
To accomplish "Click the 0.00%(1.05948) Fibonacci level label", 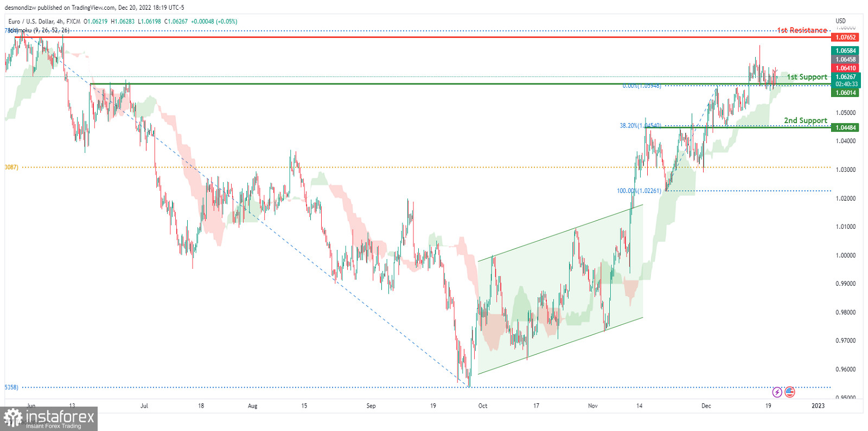I will (642, 86).
